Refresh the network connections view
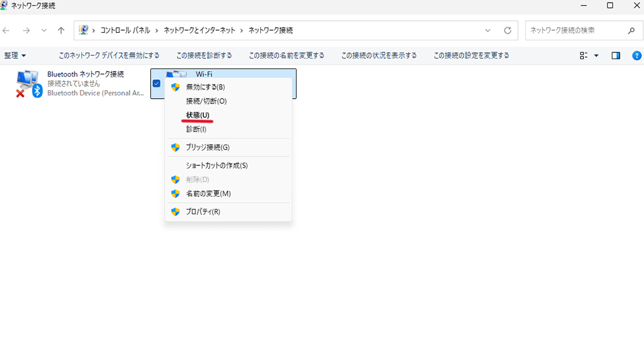Viewport: 644px width, 350px height. coord(508,30)
